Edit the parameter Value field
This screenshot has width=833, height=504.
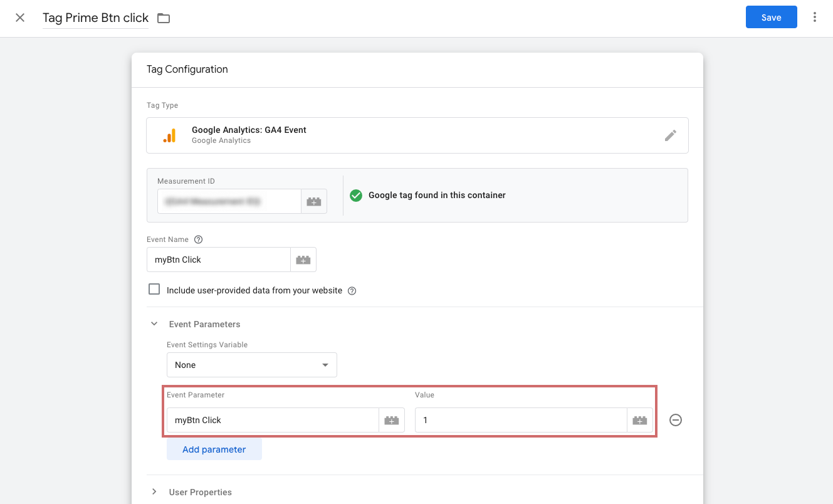tap(521, 420)
